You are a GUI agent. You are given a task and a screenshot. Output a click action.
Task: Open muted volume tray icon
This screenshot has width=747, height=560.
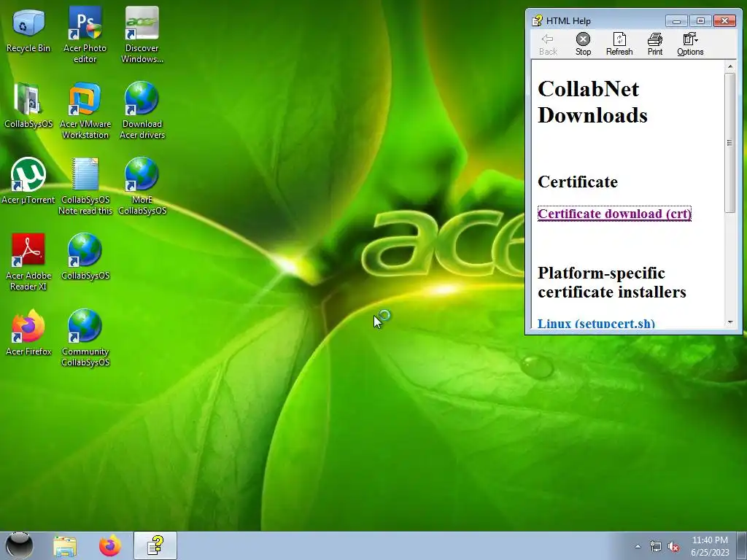[673, 547]
